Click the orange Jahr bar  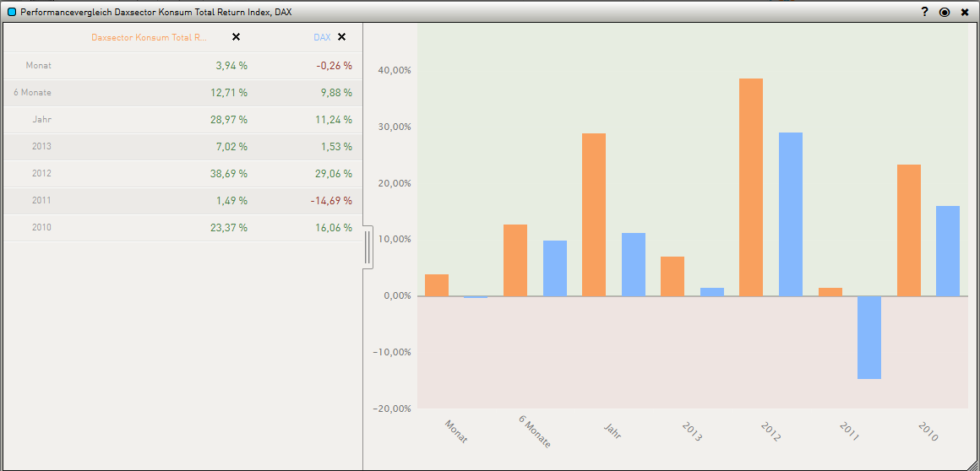tap(595, 214)
